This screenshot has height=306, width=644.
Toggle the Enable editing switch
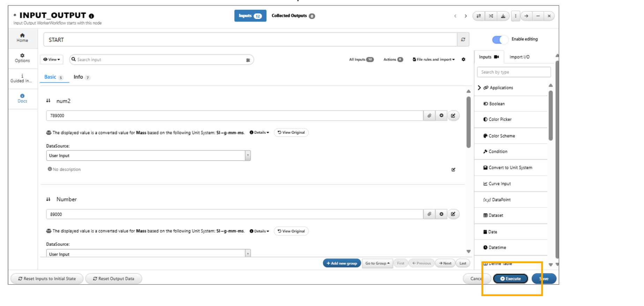[499, 39]
